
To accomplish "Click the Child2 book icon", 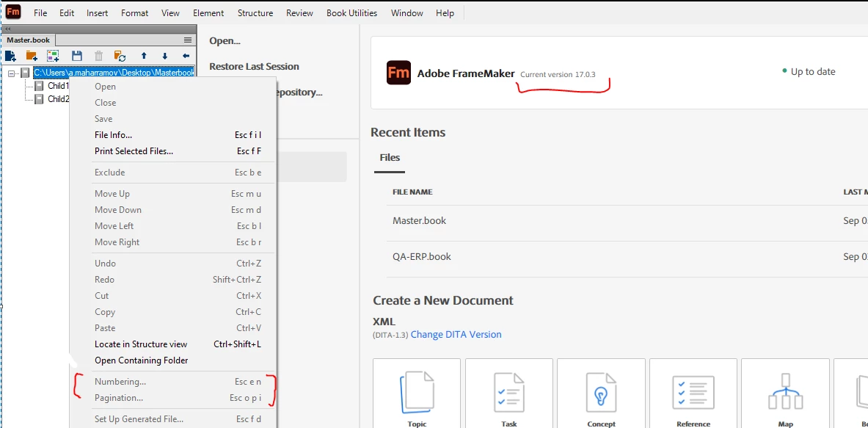I will (40, 99).
